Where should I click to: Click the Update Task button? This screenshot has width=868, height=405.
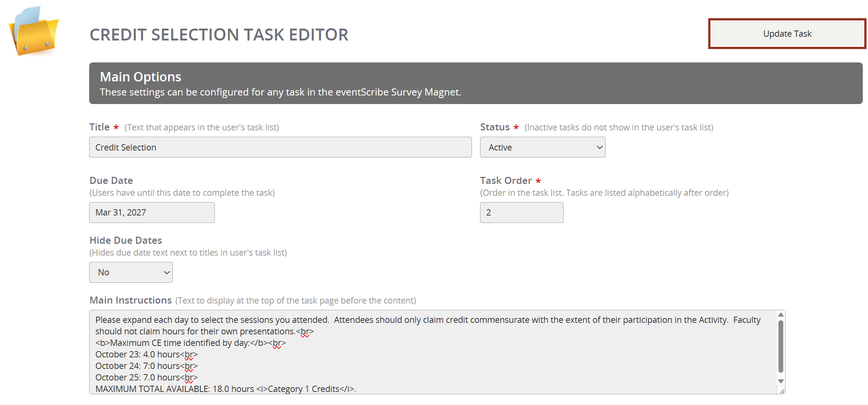787,34
